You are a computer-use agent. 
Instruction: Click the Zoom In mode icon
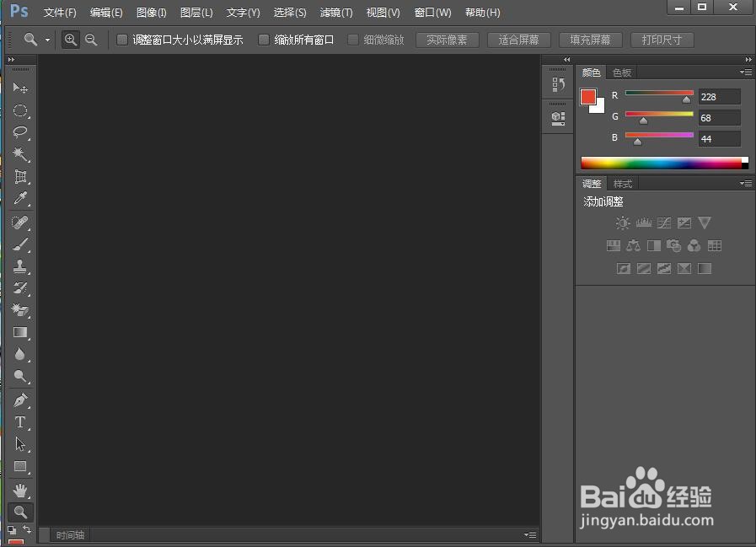[x=71, y=40]
